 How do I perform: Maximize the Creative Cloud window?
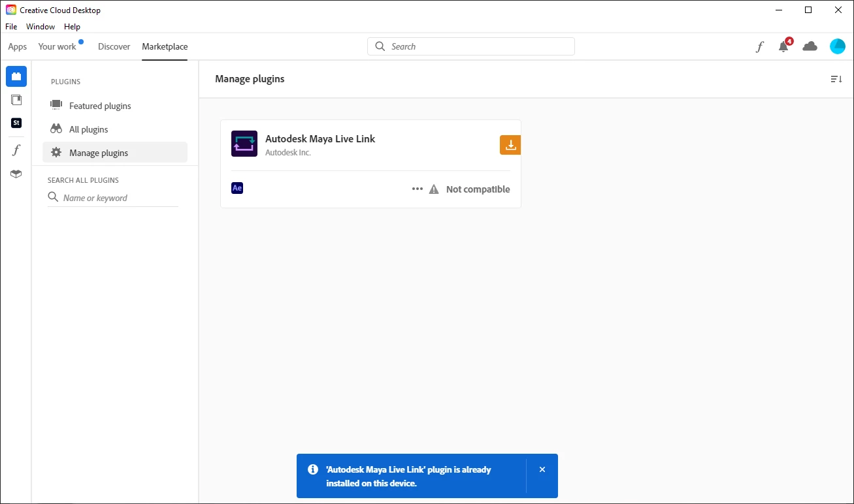(808, 10)
